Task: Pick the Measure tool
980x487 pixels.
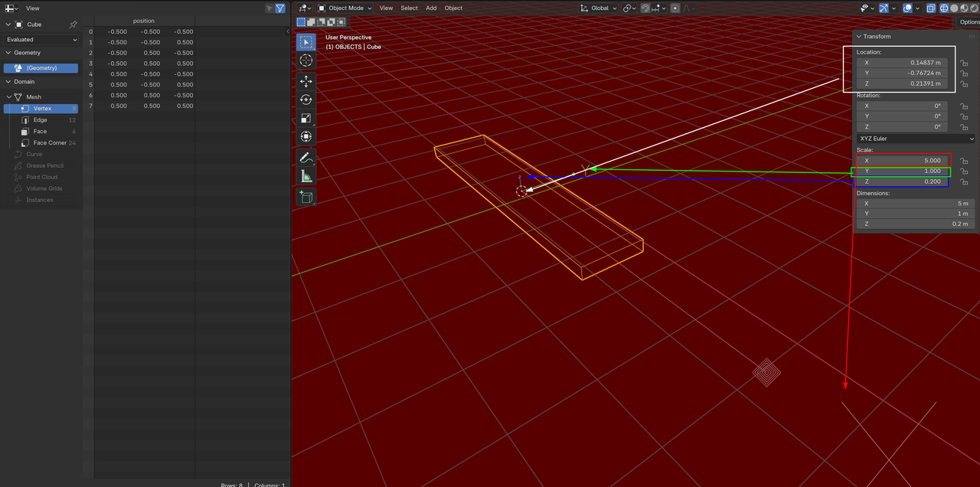Action: pyautogui.click(x=306, y=177)
